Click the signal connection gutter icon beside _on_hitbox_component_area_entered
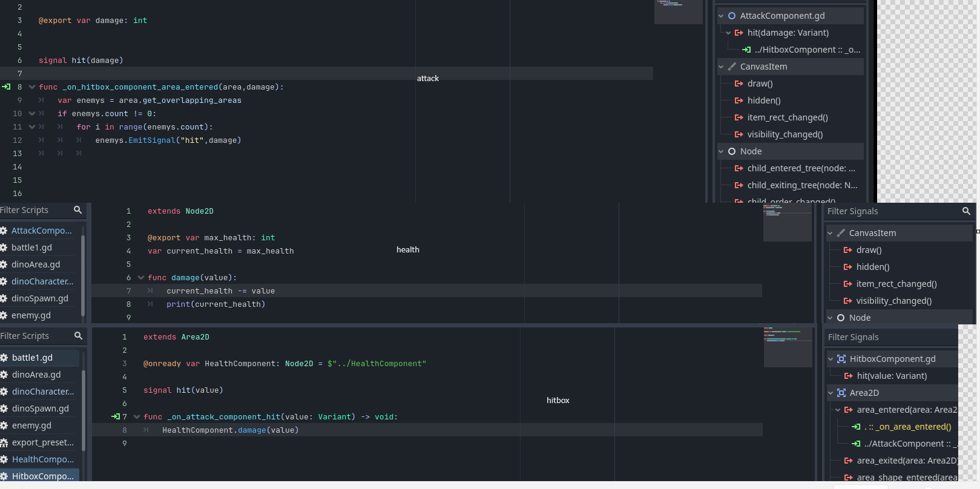The width and height of the screenshot is (980, 489). click(6, 87)
